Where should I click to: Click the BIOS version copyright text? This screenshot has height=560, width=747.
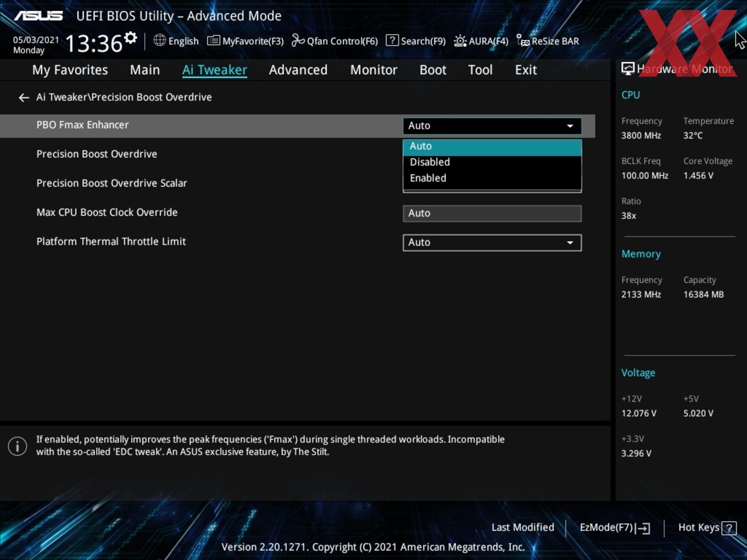click(373, 547)
